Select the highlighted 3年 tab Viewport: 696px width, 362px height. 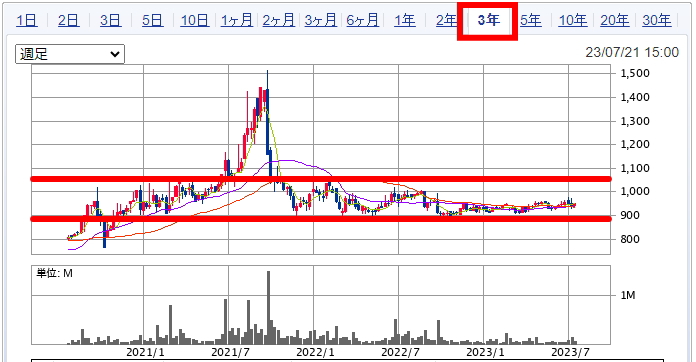(x=489, y=20)
